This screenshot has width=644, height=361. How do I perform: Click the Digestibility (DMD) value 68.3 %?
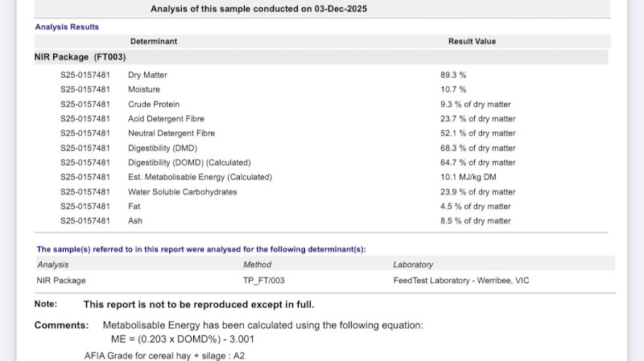coord(477,148)
